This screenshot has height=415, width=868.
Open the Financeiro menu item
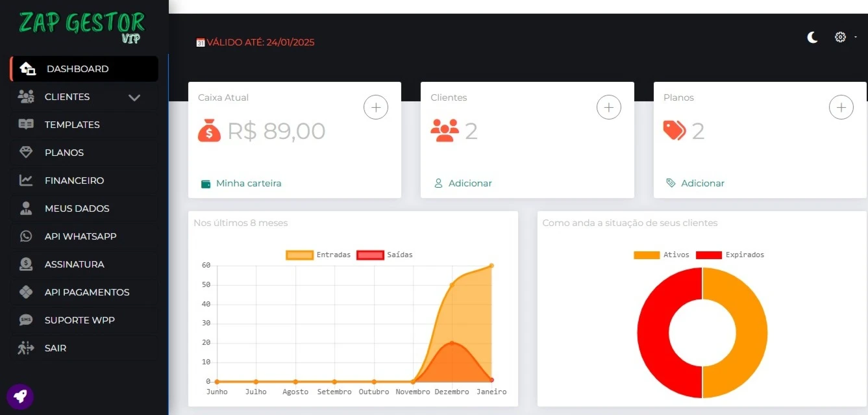click(x=84, y=181)
